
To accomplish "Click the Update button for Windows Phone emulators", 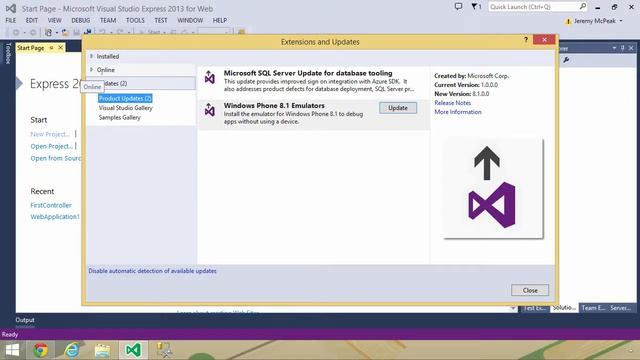I will click(x=398, y=108).
